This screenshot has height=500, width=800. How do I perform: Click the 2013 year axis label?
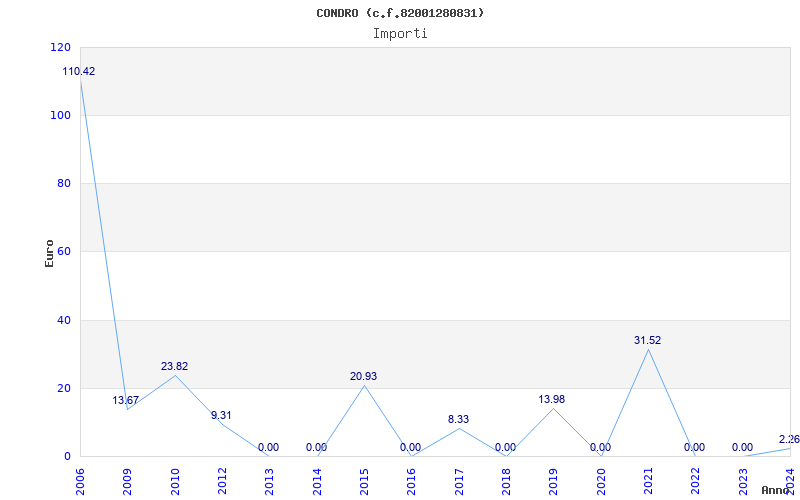pos(270,482)
